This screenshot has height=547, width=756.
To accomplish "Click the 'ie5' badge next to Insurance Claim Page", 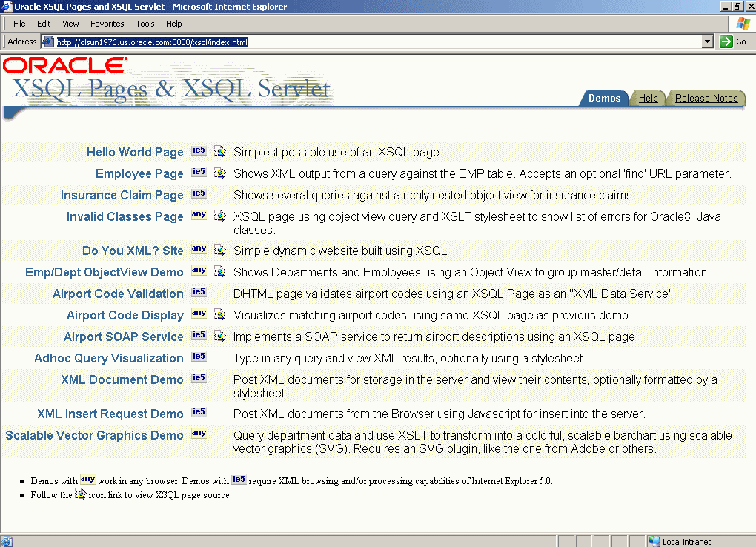I will [199, 194].
